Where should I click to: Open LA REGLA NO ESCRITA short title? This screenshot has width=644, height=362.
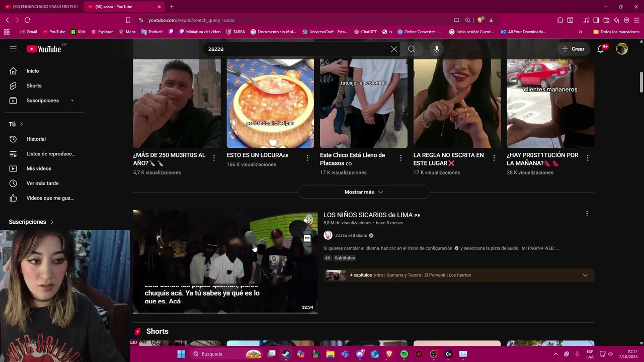(449, 159)
